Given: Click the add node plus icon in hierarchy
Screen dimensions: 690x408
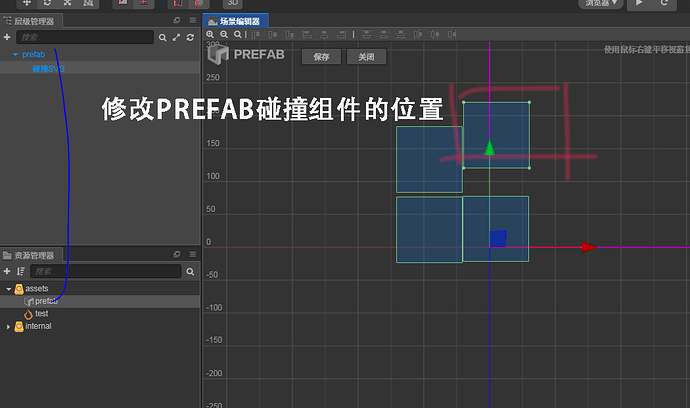Looking at the screenshot, I should (x=7, y=37).
